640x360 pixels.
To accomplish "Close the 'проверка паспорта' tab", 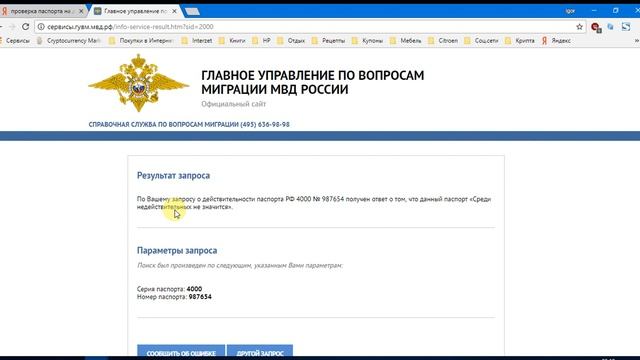I will point(81,11).
